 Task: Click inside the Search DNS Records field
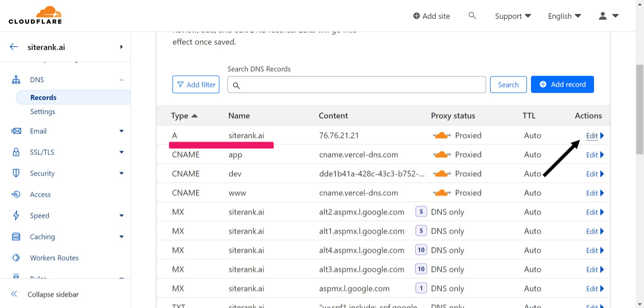(x=356, y=84)
